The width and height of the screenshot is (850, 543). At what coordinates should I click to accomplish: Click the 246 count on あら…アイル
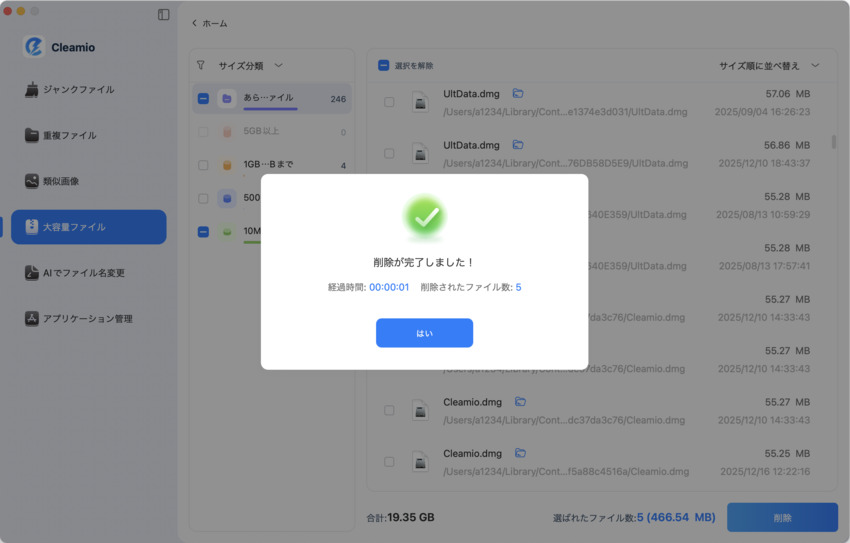click(x=338, y=99)
